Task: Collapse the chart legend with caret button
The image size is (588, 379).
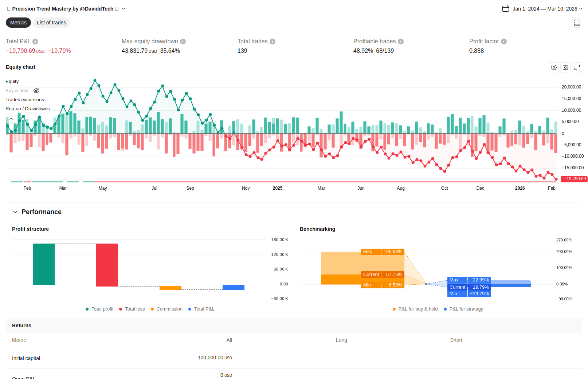Action: coord(11,119)
